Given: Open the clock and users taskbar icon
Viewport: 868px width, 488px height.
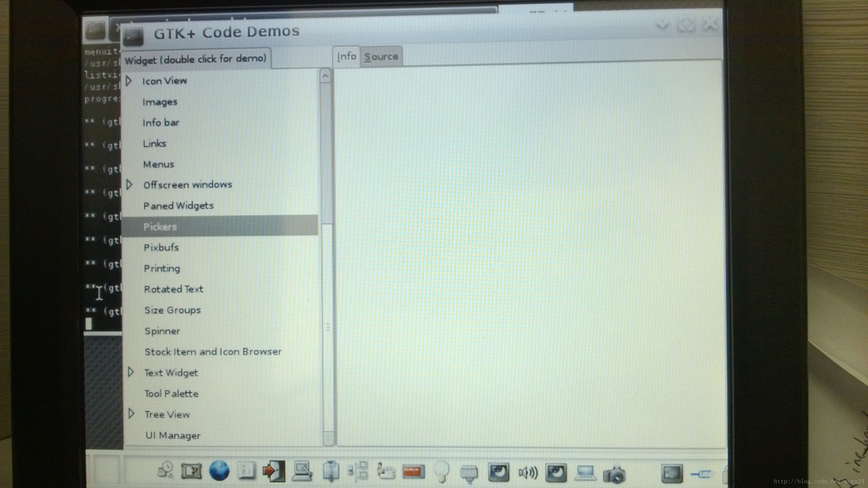Looking at the screenshot, I should point(166,470).
